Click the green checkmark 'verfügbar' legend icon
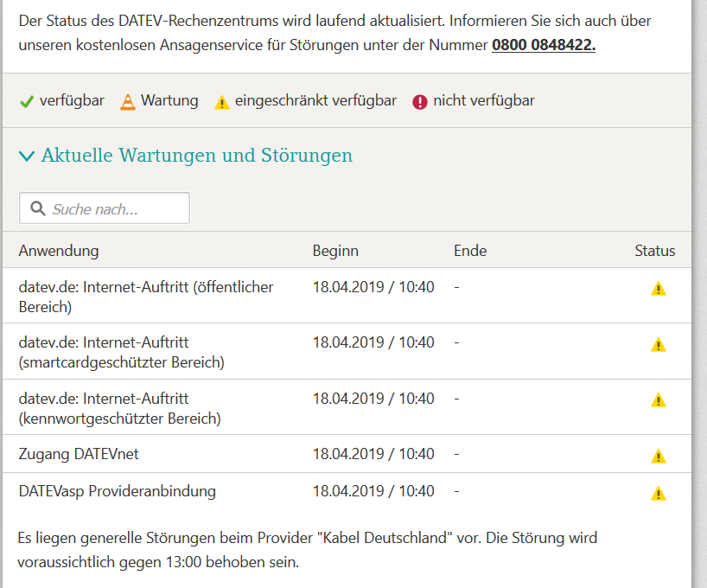 pos(27,101)
